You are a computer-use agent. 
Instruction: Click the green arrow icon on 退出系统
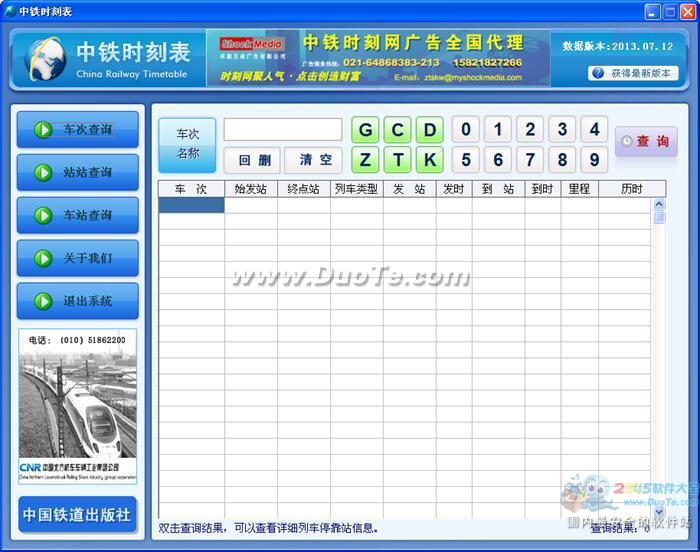point(43,301)
